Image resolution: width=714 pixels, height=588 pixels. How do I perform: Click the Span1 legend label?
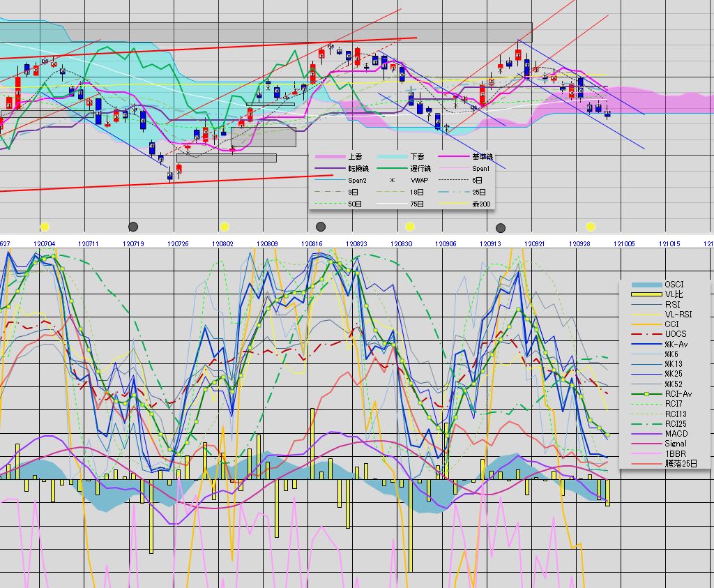point(481,169)
